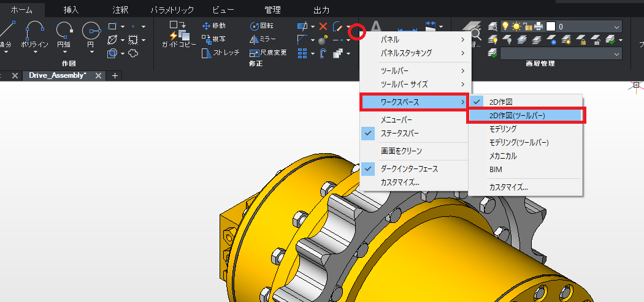The width and height of the screenshot is (644, 302).
Task: Start the Guide Copy (ガイドコピー) tool
Action: [x=178, y=34]
